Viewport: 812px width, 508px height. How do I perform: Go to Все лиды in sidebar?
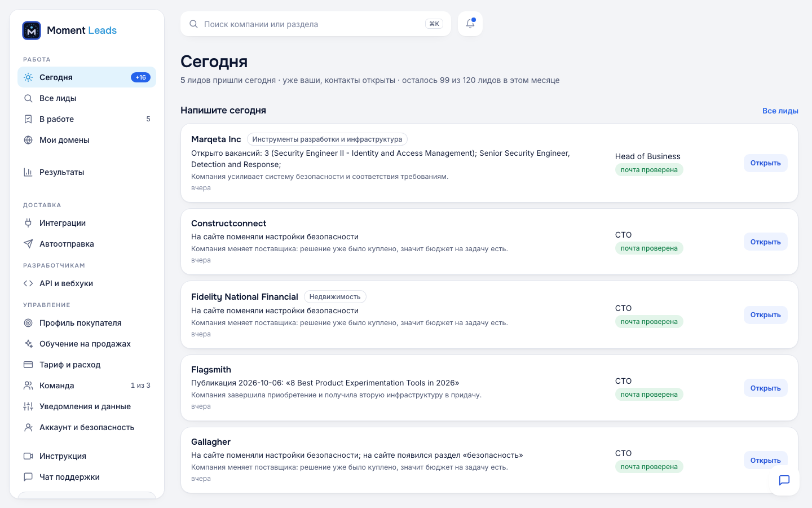(87, 98)
